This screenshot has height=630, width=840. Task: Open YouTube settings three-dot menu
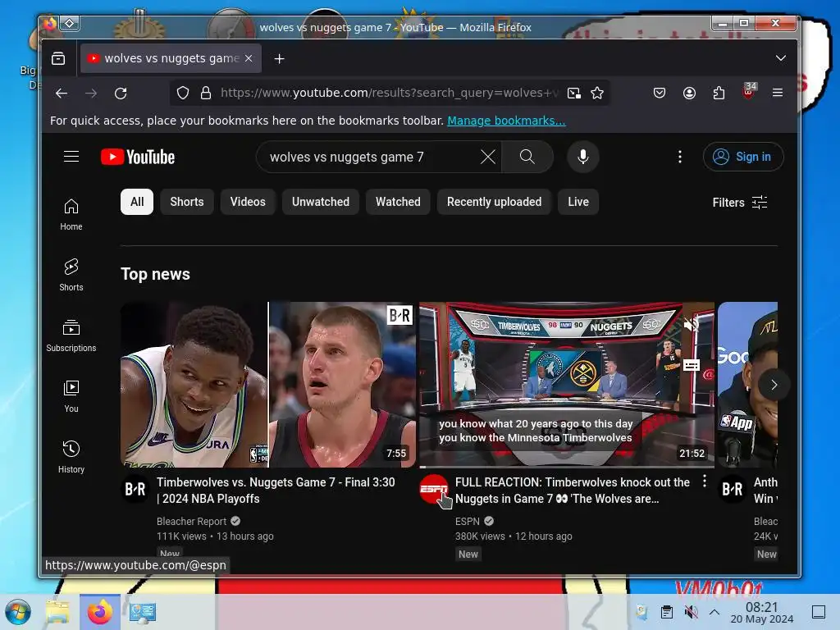tap(680, 157)
